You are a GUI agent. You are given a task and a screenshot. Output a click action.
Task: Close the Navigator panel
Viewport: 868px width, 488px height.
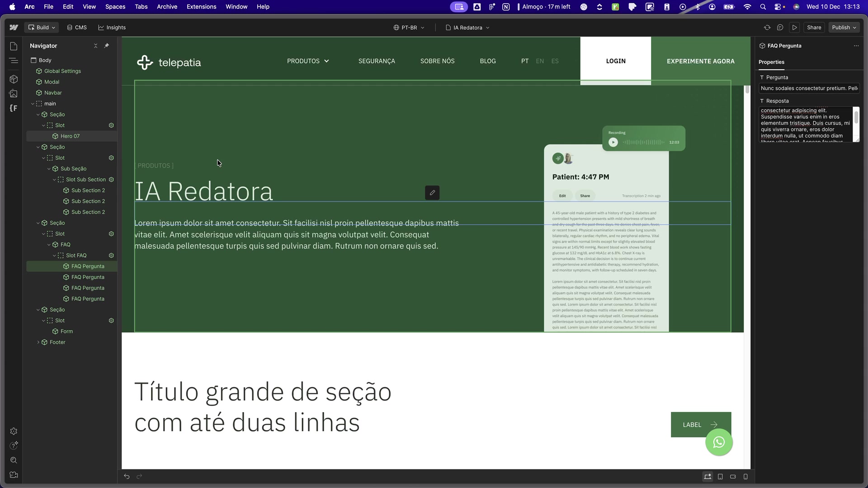pyautogui.click(x=95, y=46)
